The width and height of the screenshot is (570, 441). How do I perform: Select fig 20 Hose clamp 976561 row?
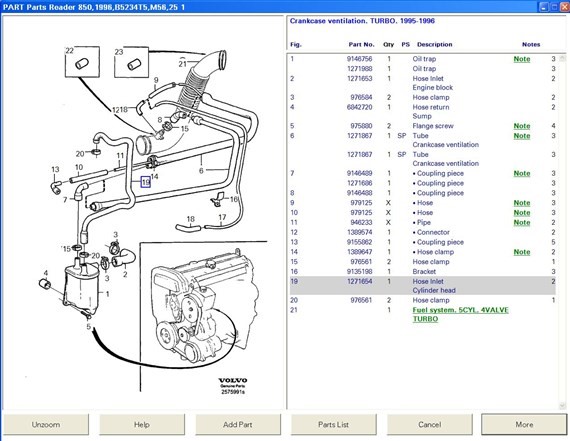coord(423,300)
